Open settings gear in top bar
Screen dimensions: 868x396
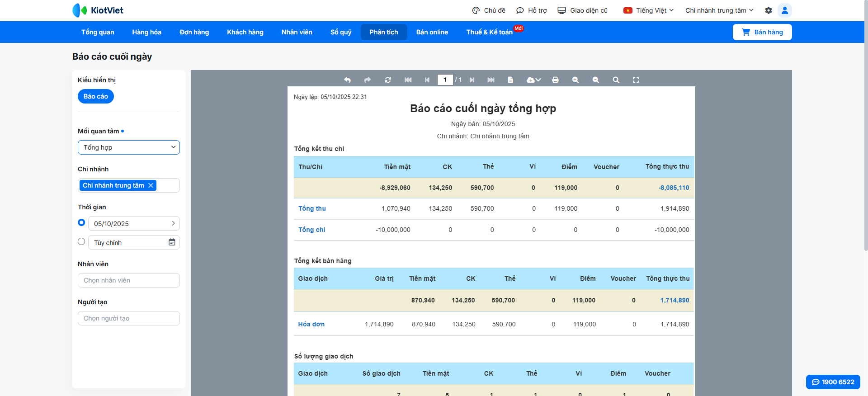click(768, 10)
